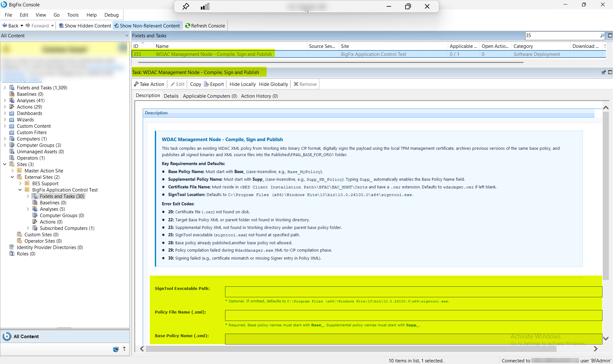Click Hide Locally button
Viewport: 613px width, 364px height.
(243, 84)
